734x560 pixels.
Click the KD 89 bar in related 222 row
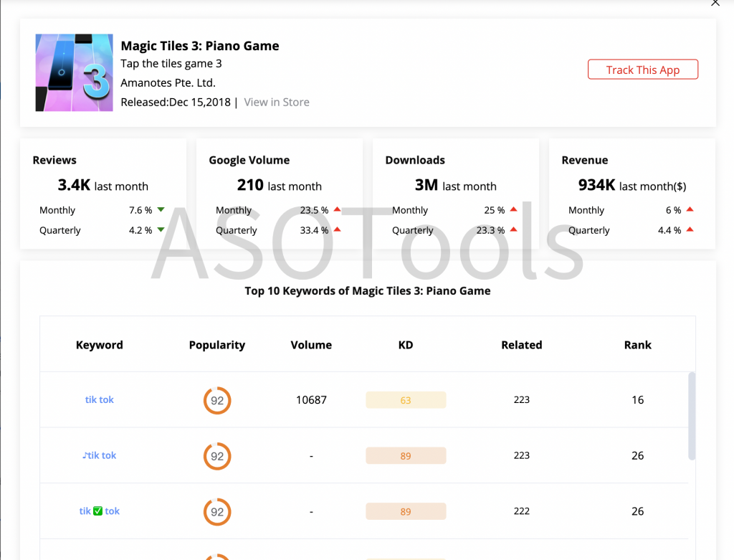(406, 512)
